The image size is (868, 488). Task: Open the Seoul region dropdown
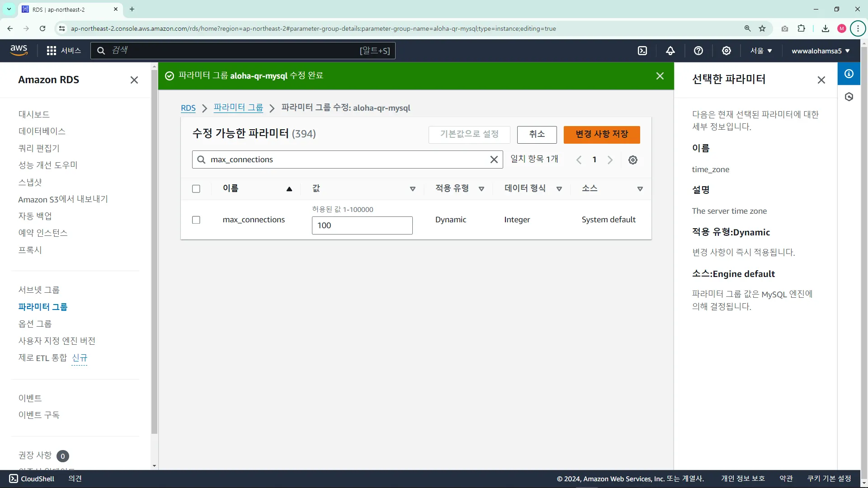761,51
